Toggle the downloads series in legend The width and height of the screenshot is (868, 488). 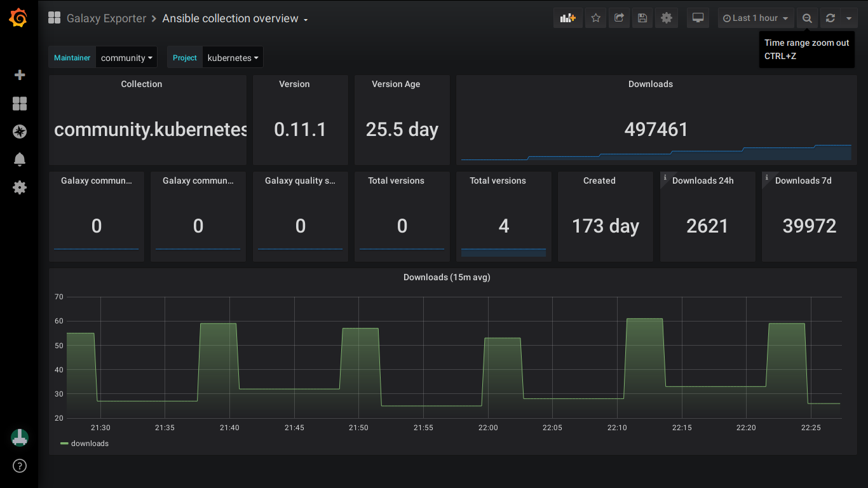(x=90, y=444)
